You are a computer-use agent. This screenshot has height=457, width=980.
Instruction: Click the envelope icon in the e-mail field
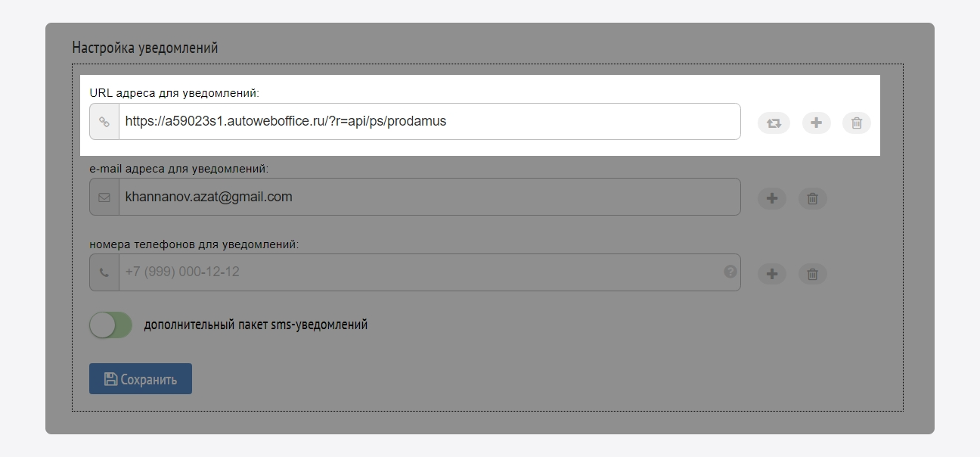[x=104, y=197]
